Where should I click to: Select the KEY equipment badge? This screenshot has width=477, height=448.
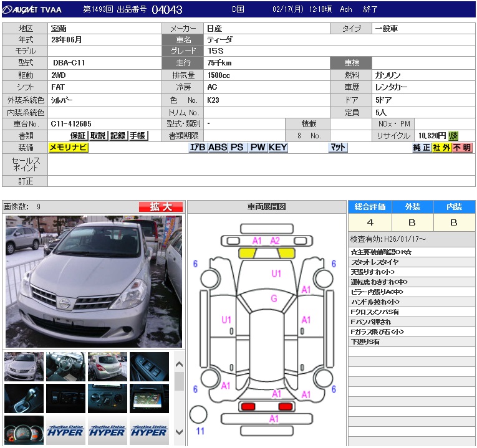tap(278, 148)
